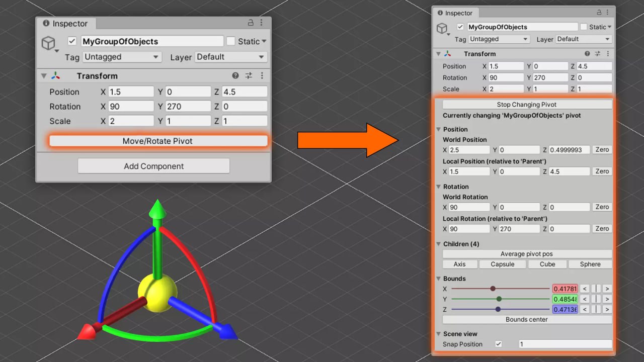Select the right Inspector tab
The image size is (644, 362).
455,13
